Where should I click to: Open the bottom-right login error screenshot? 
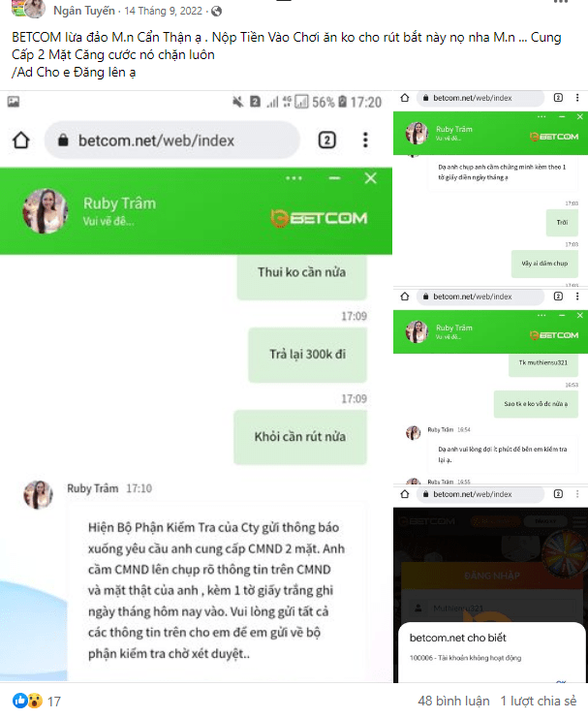pos(490,584)
